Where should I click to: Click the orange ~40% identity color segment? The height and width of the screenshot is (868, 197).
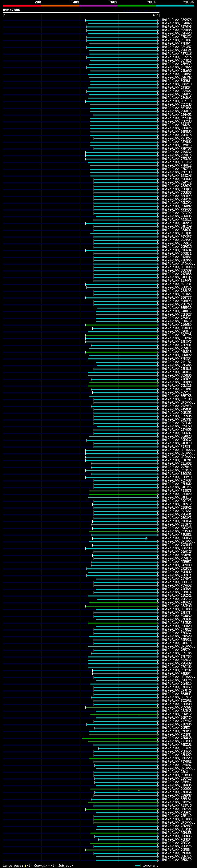(61, 6)
